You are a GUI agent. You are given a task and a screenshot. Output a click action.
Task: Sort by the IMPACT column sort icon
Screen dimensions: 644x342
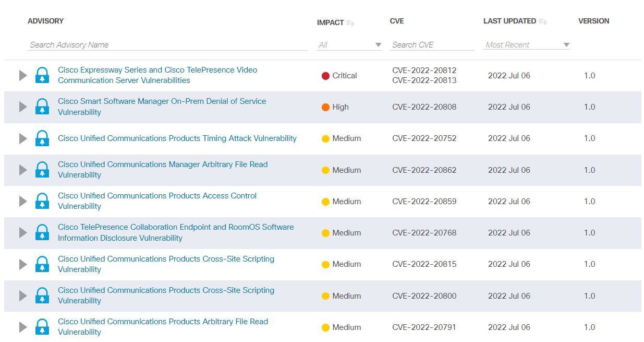click(x=350, y=23)
